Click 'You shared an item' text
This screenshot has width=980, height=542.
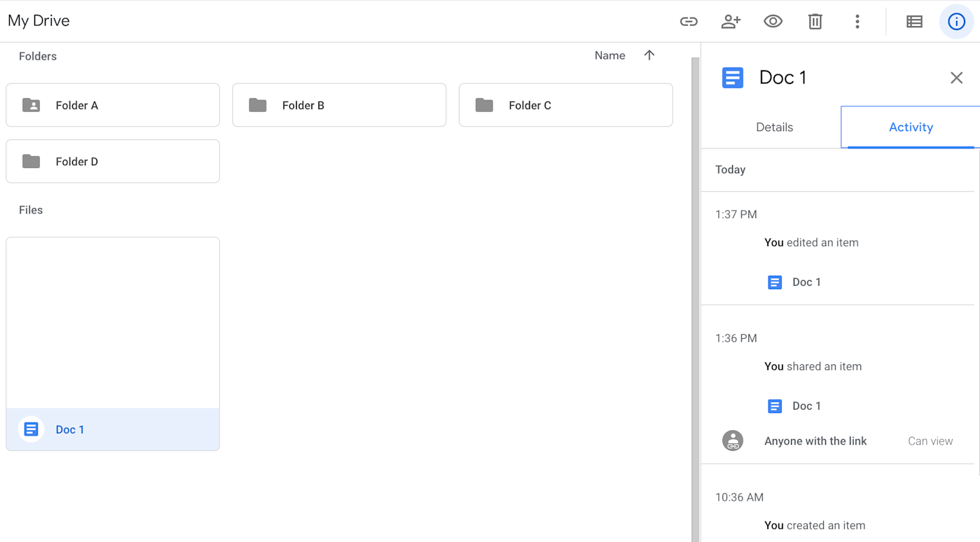point(813,366)
